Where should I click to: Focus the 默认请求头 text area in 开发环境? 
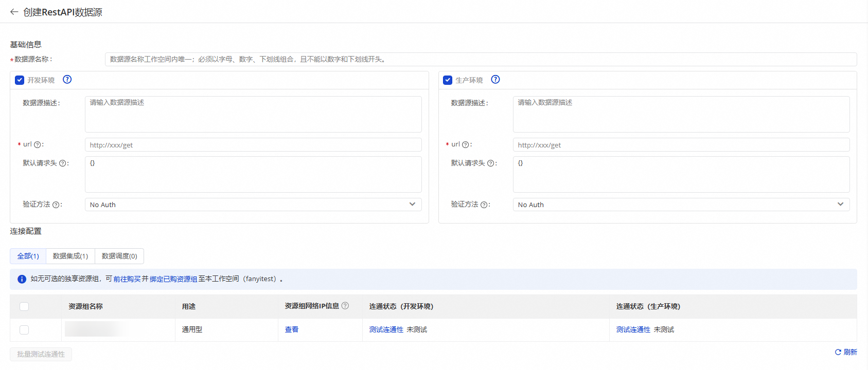pyautogui.click(x=253, y=174)
